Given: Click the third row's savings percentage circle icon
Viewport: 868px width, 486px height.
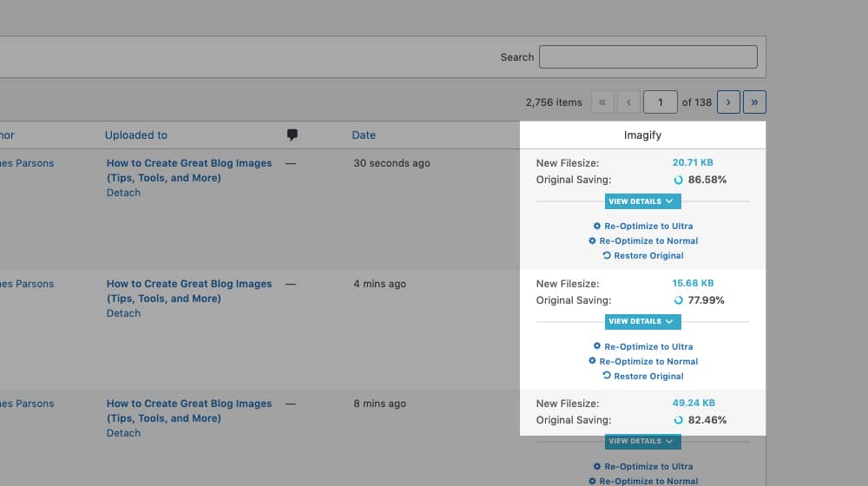Looking at the screenshot, I should [679, 420].
